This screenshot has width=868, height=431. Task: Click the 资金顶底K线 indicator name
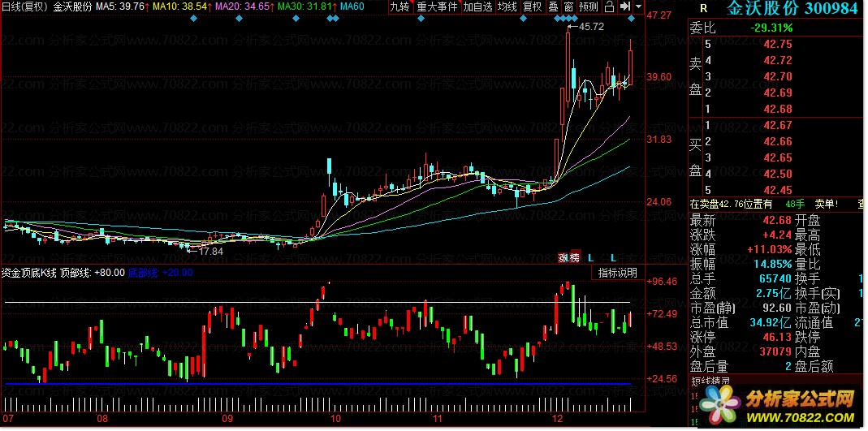tap(29, 272)
